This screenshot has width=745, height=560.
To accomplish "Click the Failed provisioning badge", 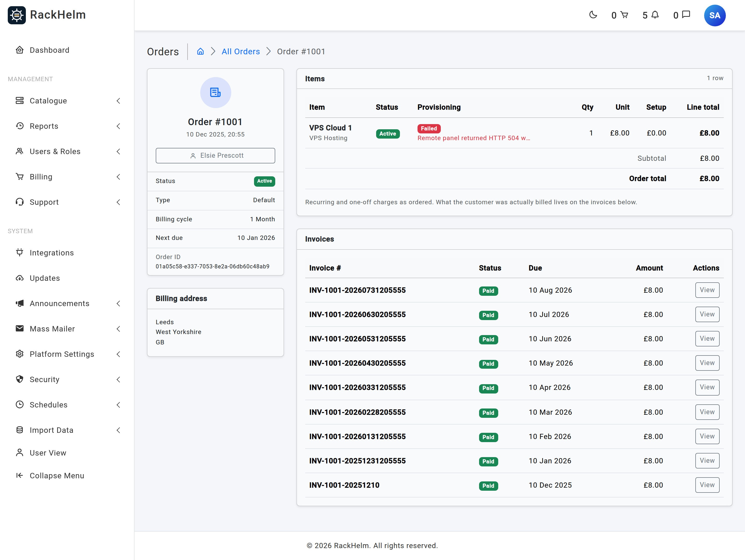I will click(x=429, y=128).
